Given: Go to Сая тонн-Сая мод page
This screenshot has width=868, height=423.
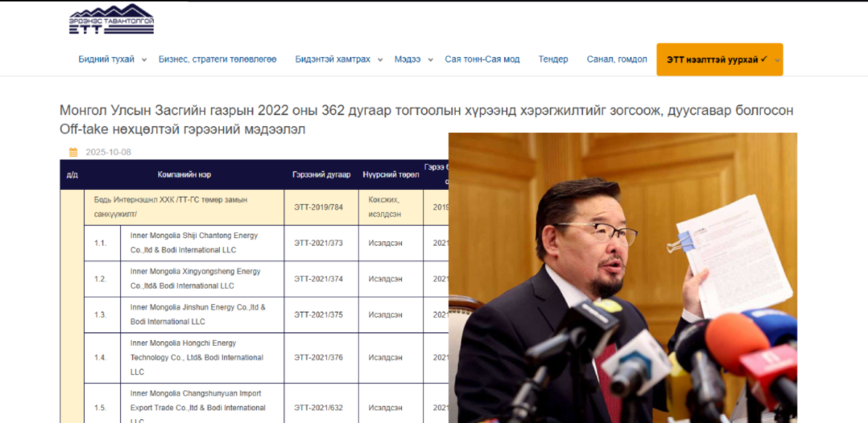Looking at the screenshot, I should 482,59.
